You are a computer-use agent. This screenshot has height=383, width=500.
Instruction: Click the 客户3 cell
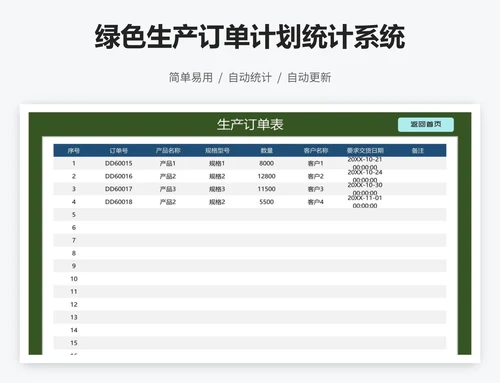click(x=316, y=189)
